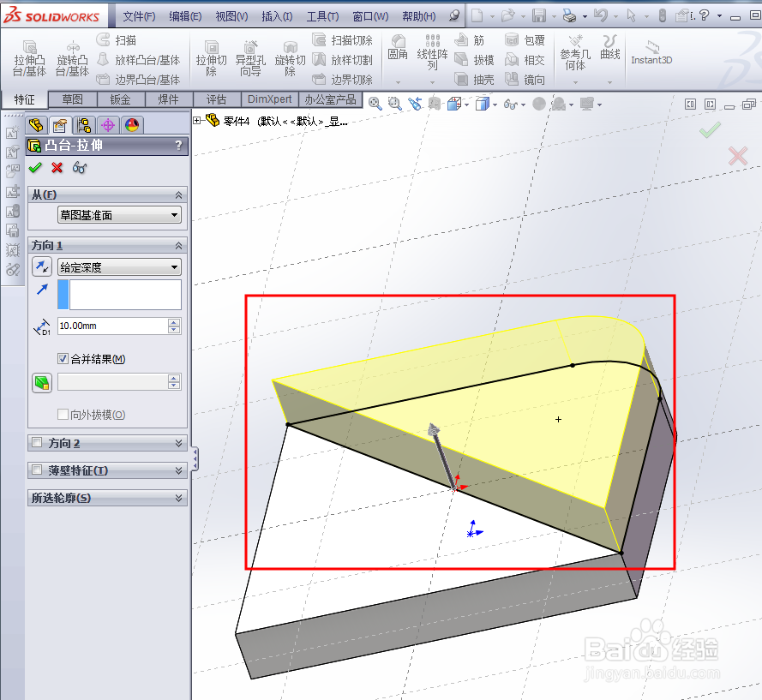The width and height of the screenshot is (762, 700).
Task: Click the red X to cancel extrude
Action: [57, 168]
